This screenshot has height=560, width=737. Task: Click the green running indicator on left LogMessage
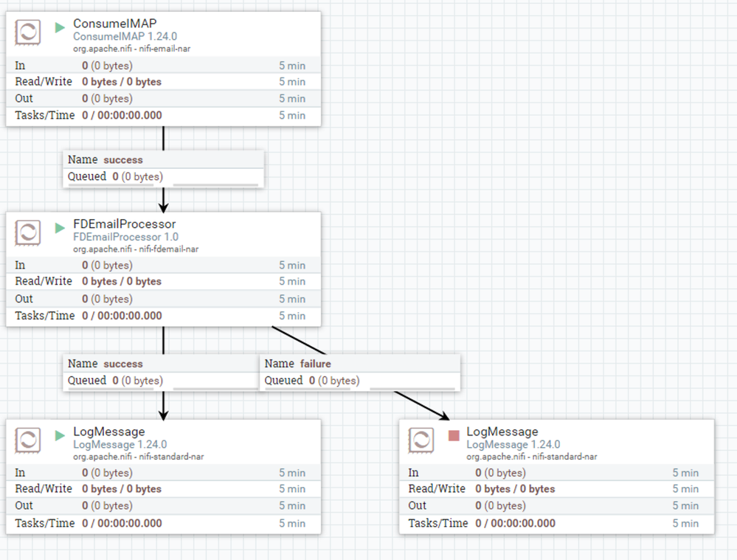pyautogui.click(x=60, y=435)
